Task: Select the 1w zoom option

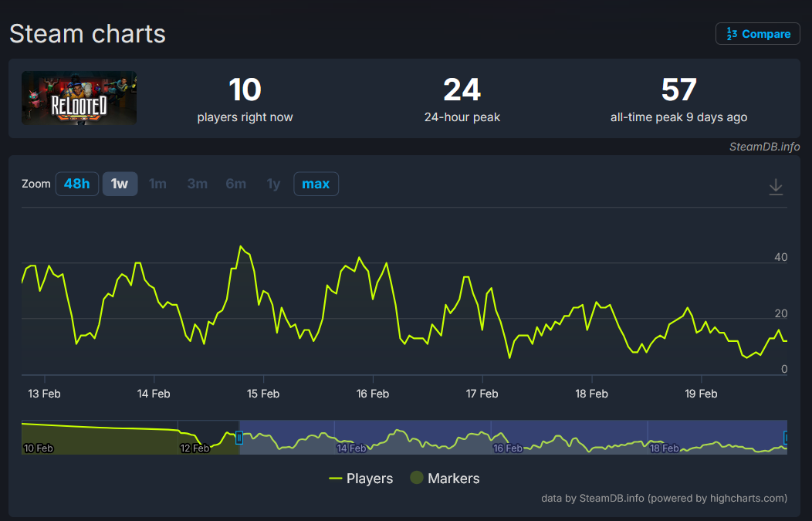Action: click(x=120, y=184)
